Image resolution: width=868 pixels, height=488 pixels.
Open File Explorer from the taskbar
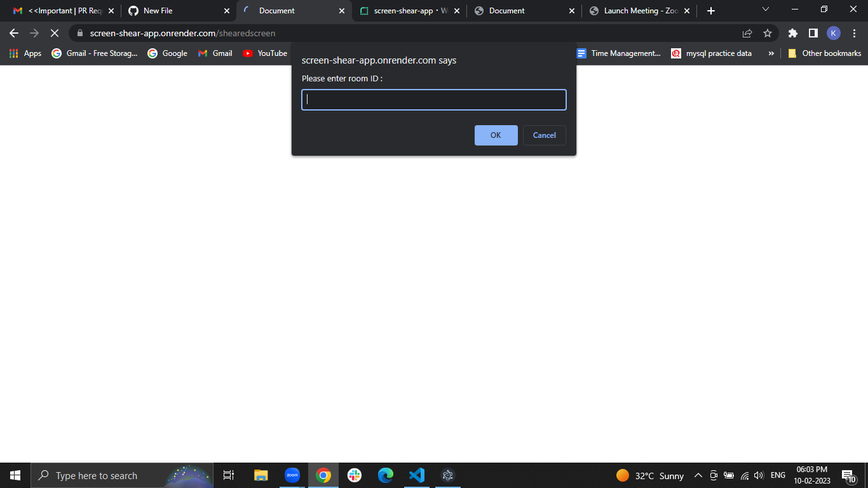[261, 475]
